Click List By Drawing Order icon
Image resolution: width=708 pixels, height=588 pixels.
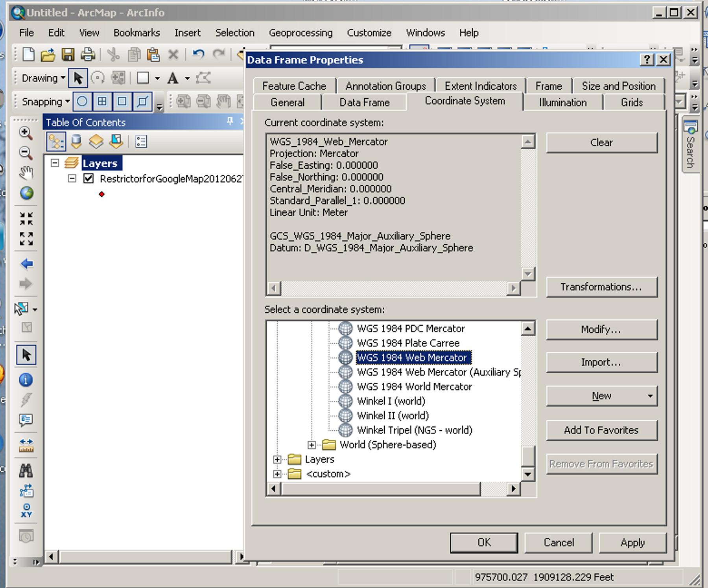[56, 142]
